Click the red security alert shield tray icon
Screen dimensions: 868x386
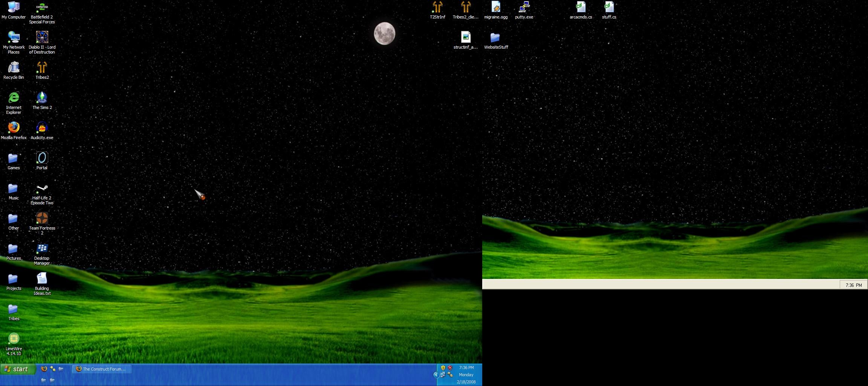450,368
